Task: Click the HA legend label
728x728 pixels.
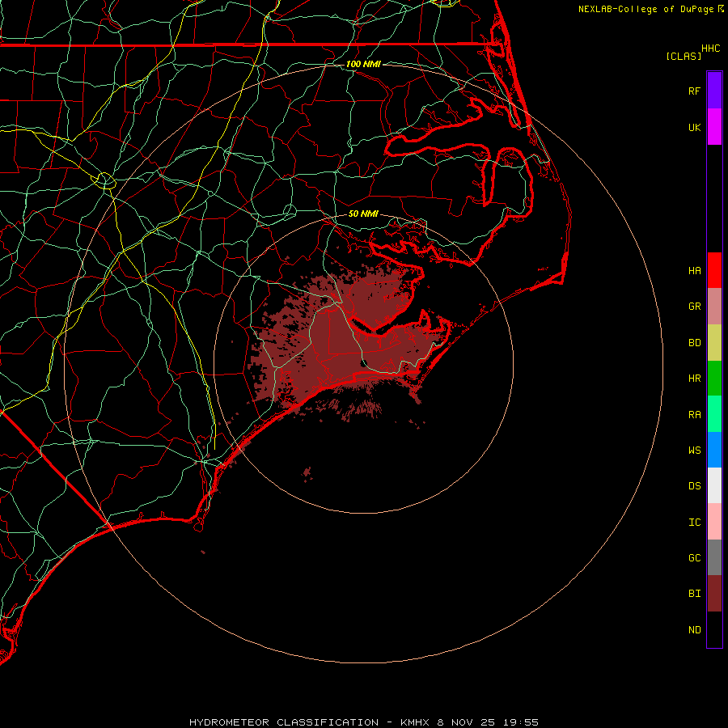Action: coord(695,271)
